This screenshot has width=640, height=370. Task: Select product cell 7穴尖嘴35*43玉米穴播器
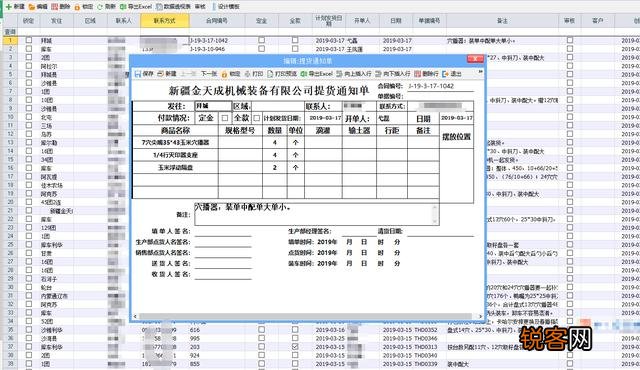tap(176, 142)
